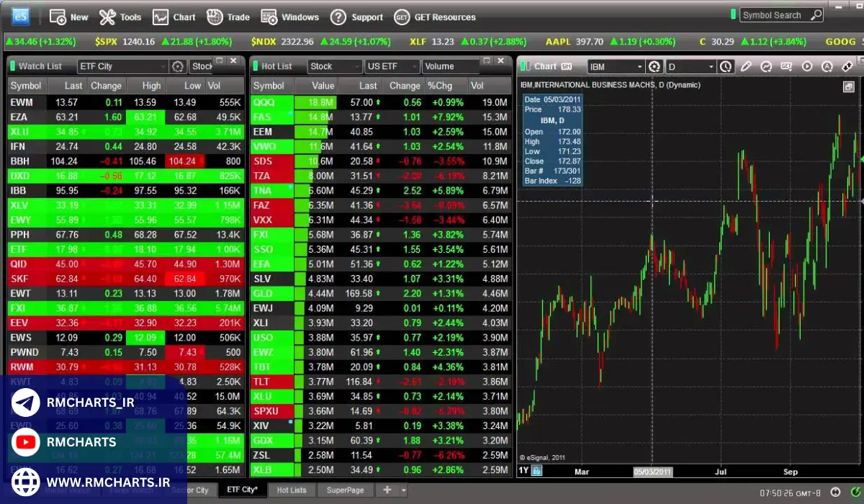Open the time template clock icon
Screen dimensions: 864x504
726,67
